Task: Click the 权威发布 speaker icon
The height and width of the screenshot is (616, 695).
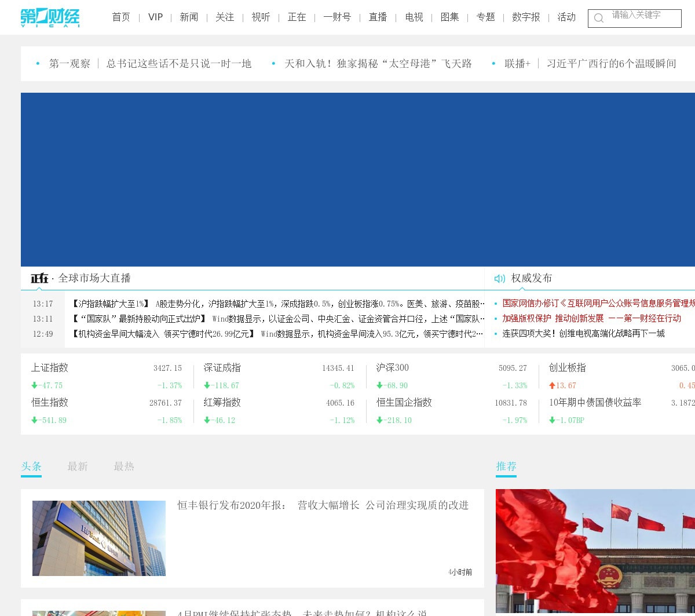Action: pyautogui.click(x=500, y=279)
